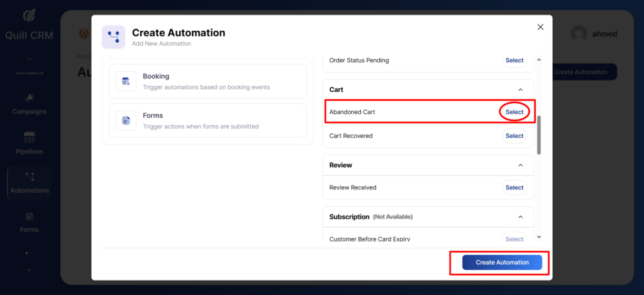Select the Order Status Pending trigger

514,60
